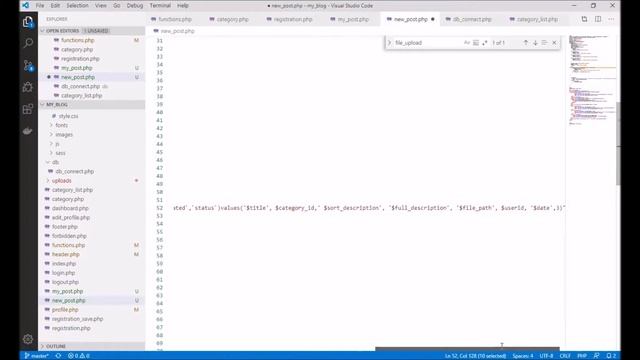
Task: Go to next match in find widget
Action: pyautogui.click(x=535, y=42)
